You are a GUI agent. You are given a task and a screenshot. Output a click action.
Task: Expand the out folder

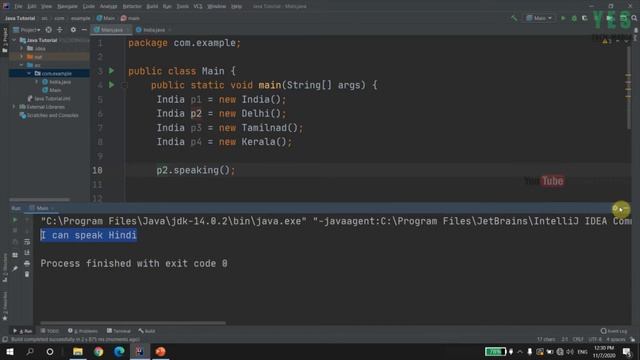(x=22, y=57)
